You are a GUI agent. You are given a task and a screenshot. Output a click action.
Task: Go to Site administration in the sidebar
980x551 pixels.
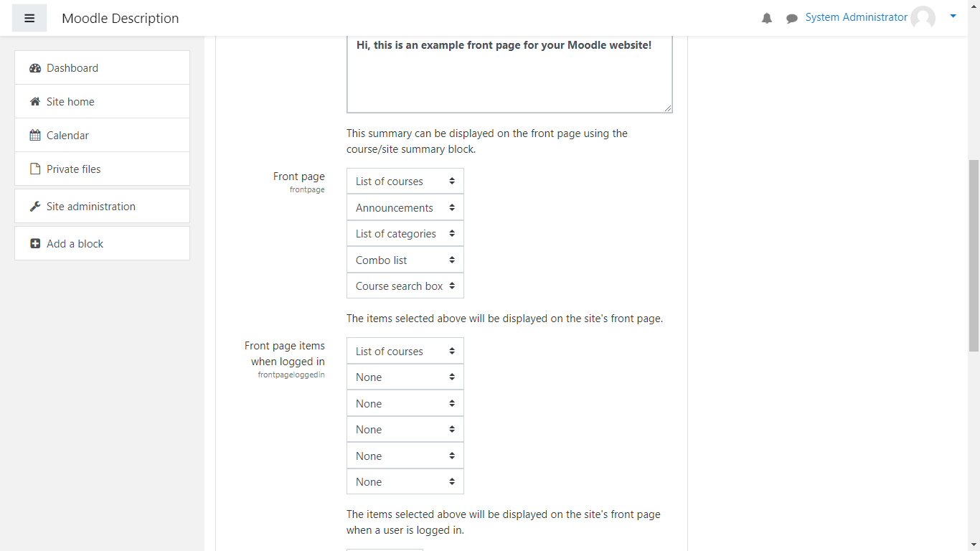tap(91, 207)
